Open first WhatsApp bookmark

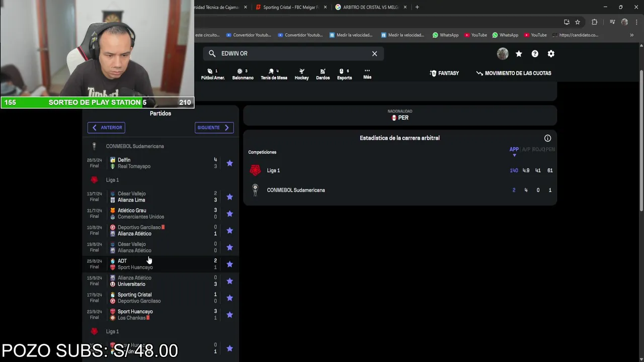445,35
